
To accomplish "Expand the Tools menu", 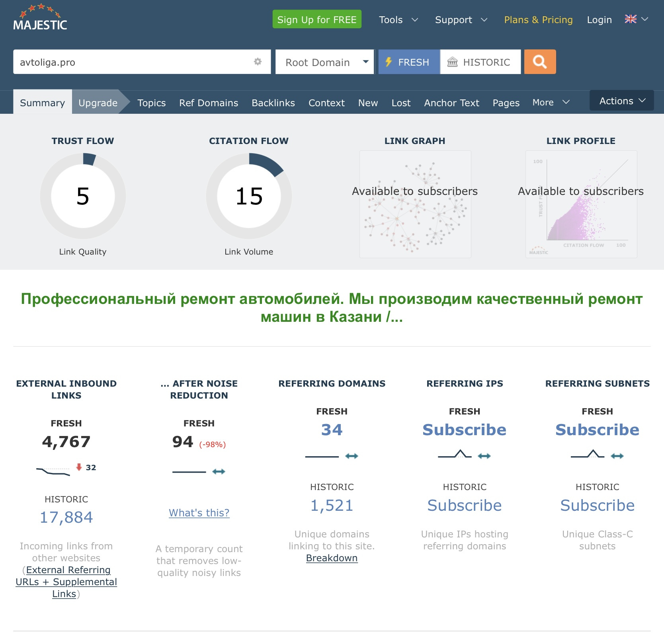I will [398, 19].
